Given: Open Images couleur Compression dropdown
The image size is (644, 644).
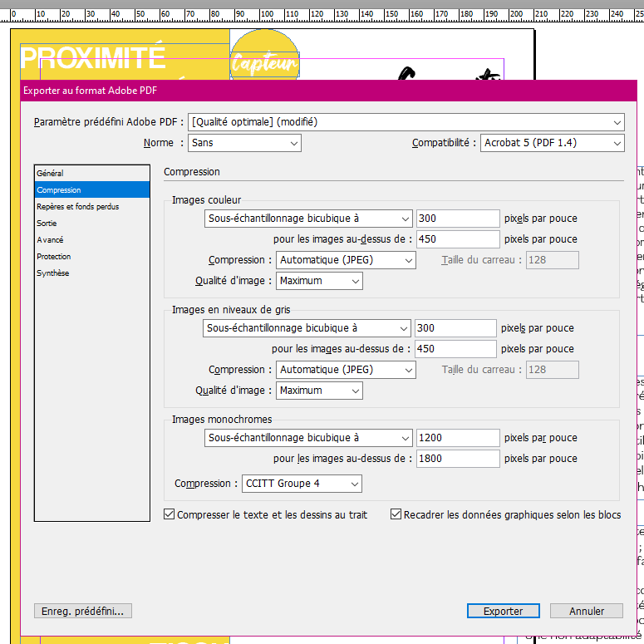Looking at the screenshot, I should tap(346, 260).
